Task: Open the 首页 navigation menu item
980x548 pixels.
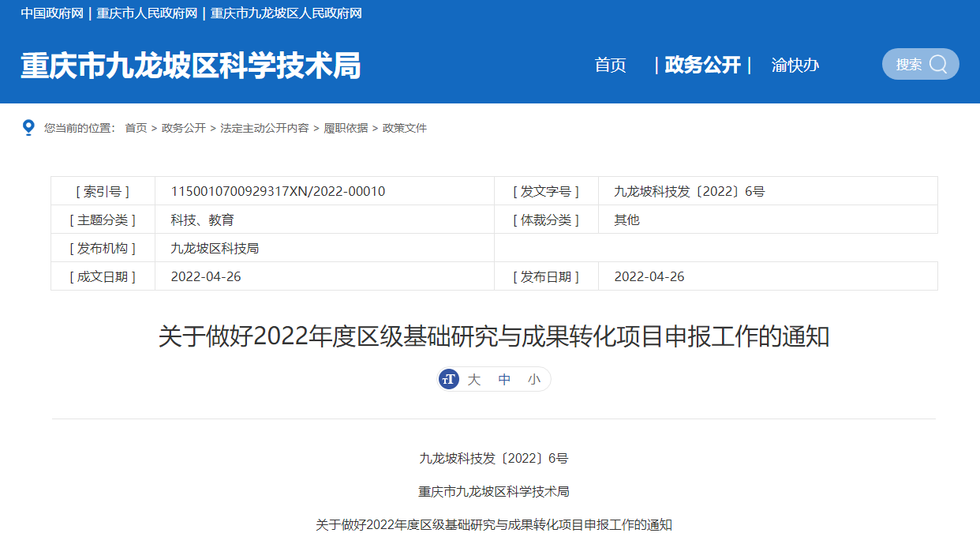Action: tap(610, 66)
